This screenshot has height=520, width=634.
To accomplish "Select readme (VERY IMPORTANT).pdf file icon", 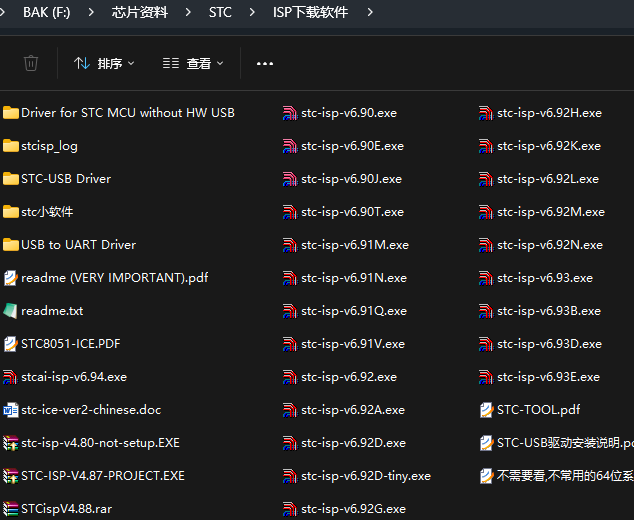I will point(11,278).
